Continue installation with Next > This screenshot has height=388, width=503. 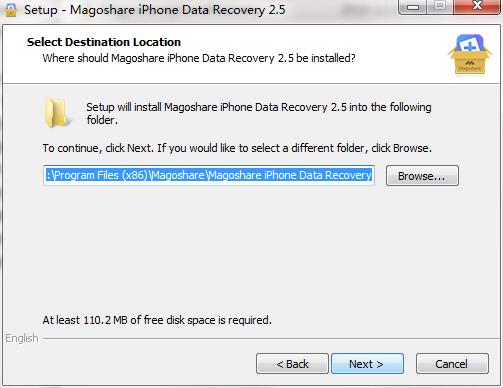pyautogui.click(x=367, y=364)
